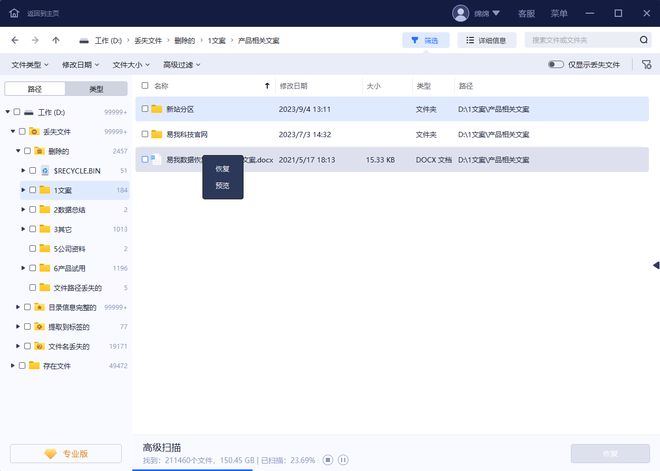
Task: Click the 详细信息 button
Action: pos(487,40)
